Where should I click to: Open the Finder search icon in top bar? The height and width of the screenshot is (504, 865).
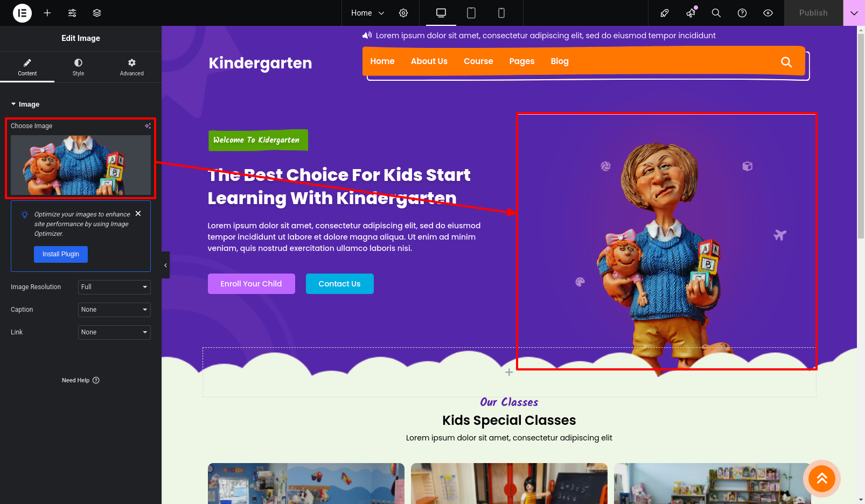(x=716, y=13)
